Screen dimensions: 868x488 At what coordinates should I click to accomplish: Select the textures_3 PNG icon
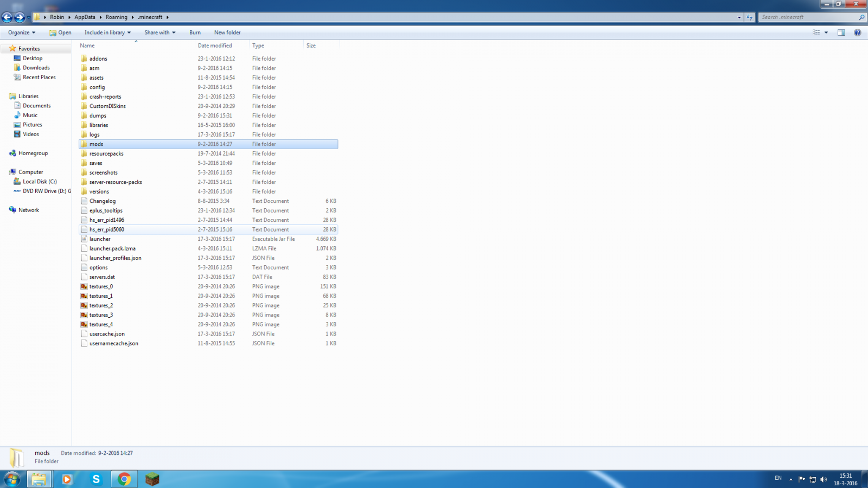pyautogui.click(x=84, y=315)
